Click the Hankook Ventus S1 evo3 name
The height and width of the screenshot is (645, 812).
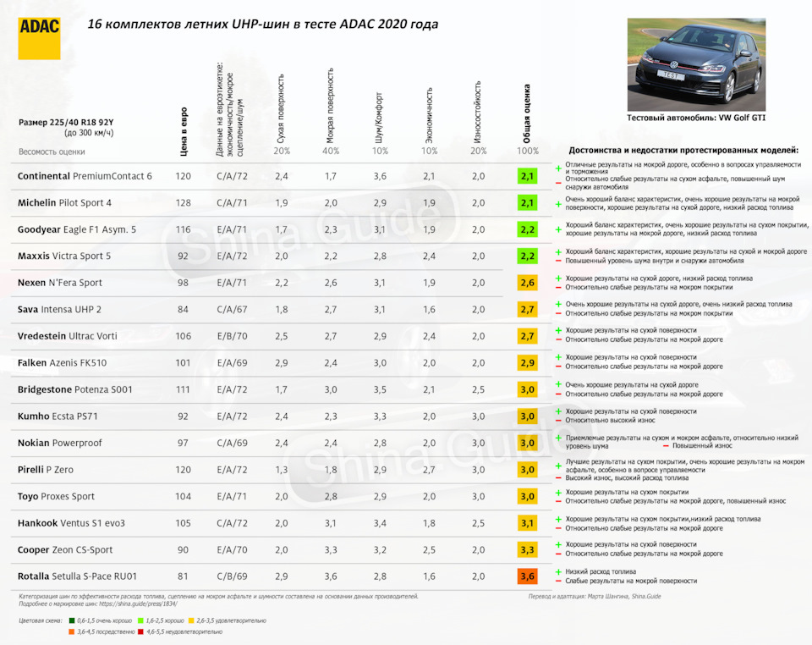pos(71,523)
